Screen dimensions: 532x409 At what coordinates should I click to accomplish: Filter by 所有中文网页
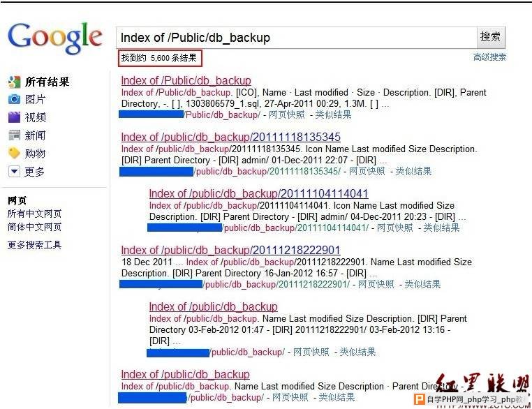[x=35, y=214]
